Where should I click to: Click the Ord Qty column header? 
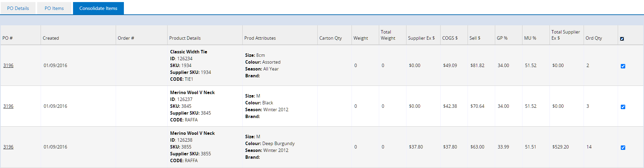click(594, 38)
